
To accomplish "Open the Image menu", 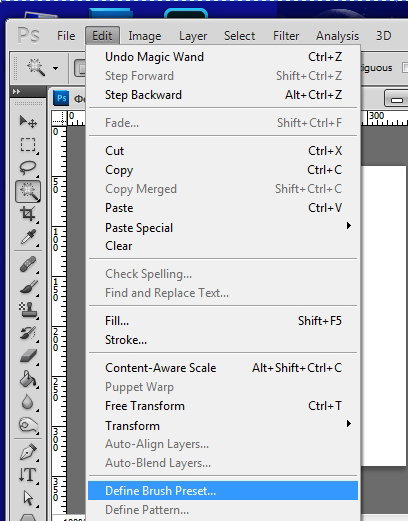I will pos(145,36).
